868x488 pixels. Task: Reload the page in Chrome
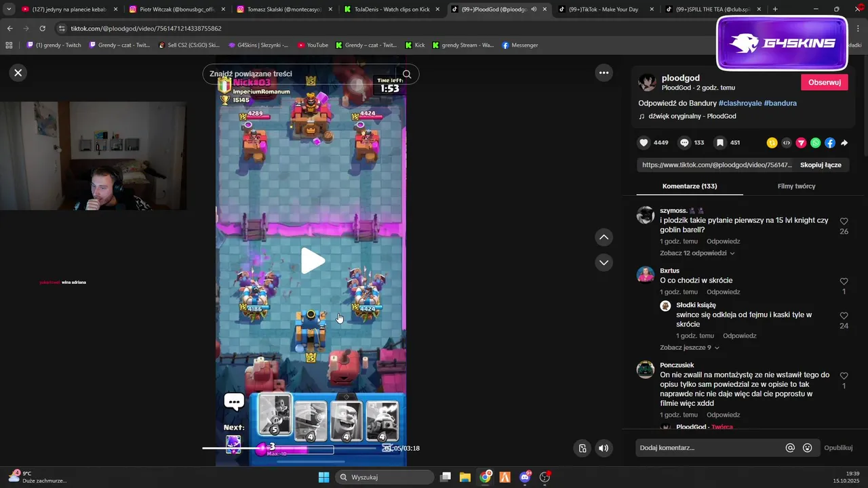point(42,28)
